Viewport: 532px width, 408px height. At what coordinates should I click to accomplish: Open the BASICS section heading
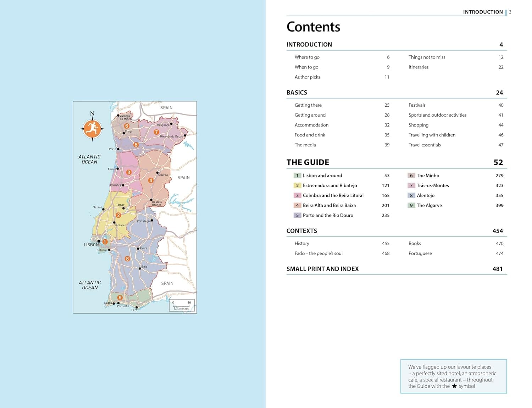(297, 93)
